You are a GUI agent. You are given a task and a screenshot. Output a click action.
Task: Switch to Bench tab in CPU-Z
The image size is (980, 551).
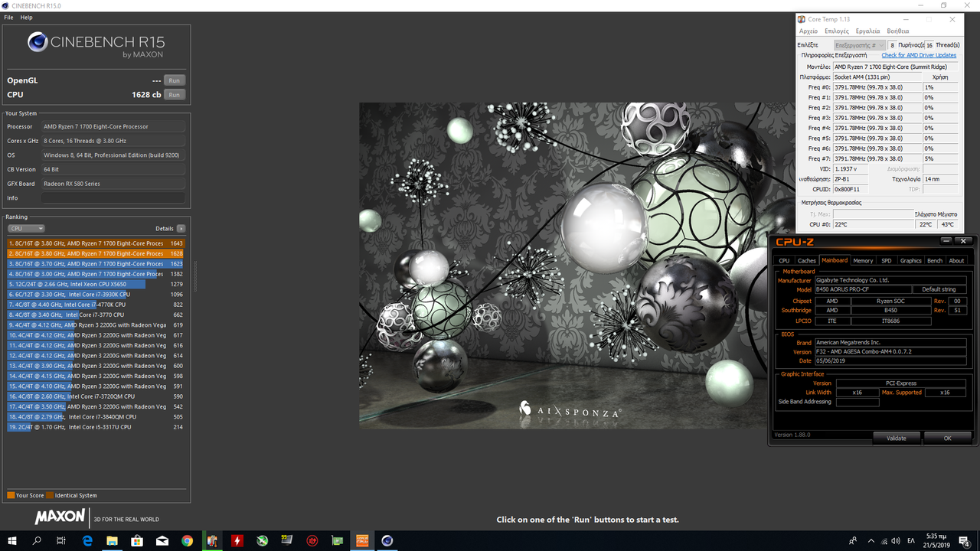pos(935,260)
